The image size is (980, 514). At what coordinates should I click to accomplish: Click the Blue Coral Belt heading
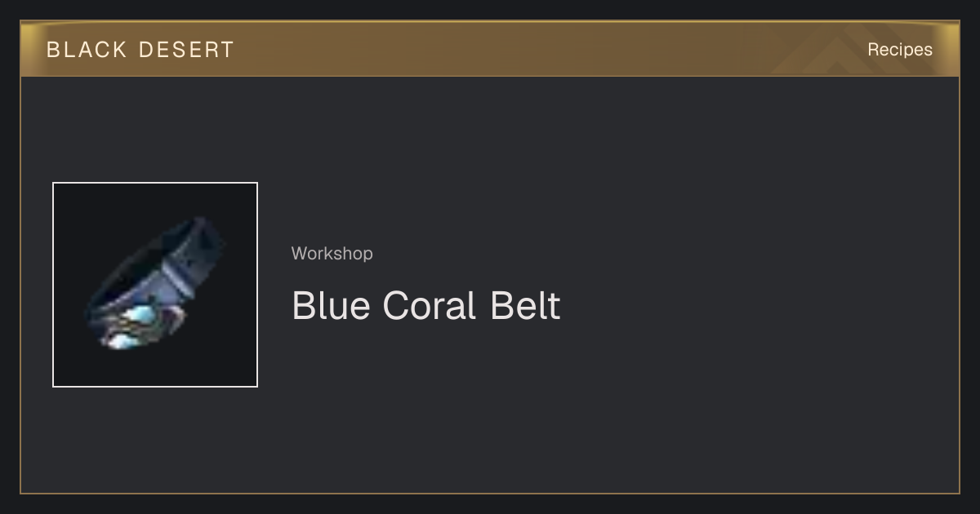(425, 306)
